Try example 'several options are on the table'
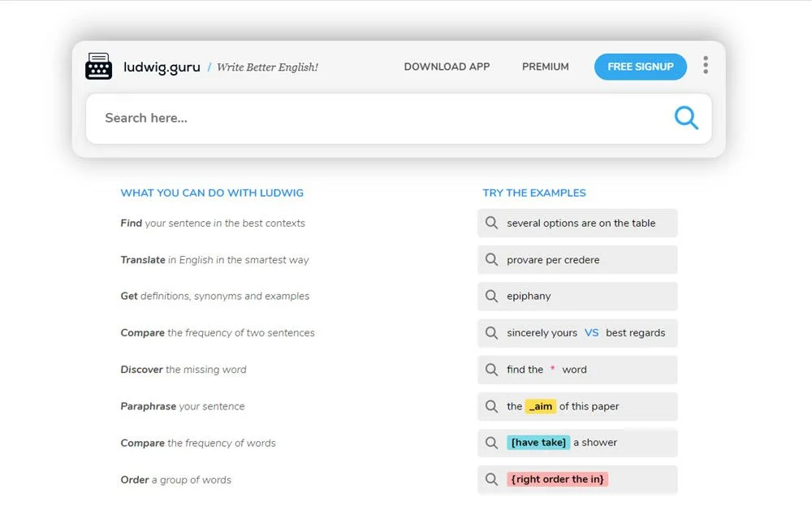The width and height of the screenshot is (812, 516). point(577,223)
